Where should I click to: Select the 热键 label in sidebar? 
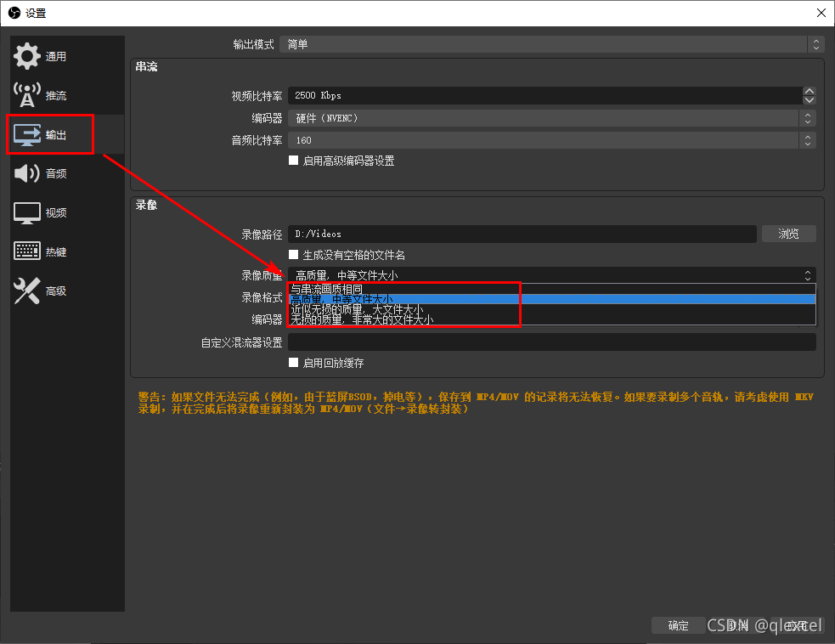tap(56, 252)
